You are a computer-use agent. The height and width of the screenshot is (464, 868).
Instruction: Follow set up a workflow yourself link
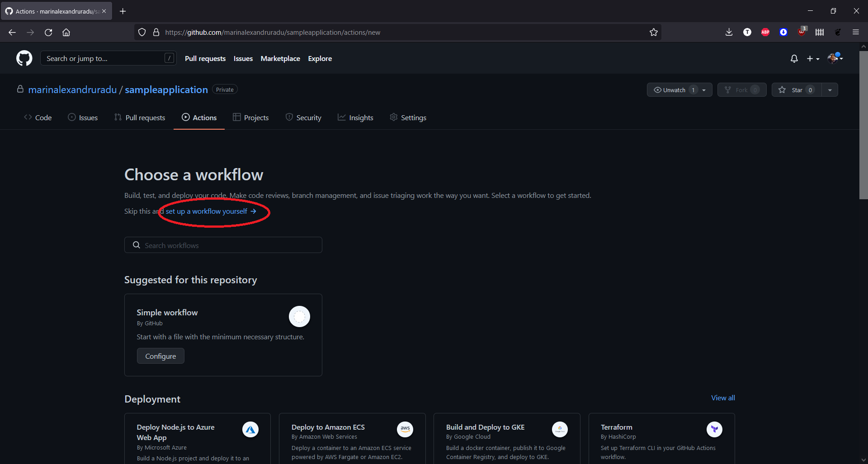pos(211,211)
